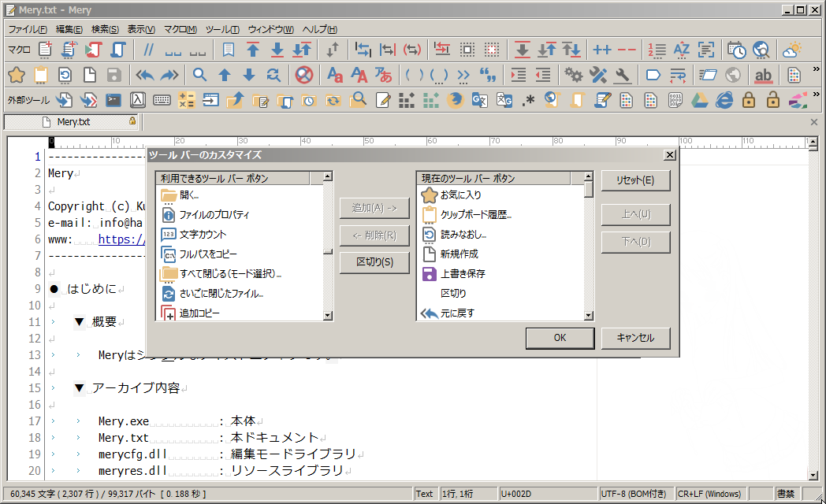Image resolution: width=826 pixels, height=504 pixels.
Task: Click the リセット(E) button
Action: click(635, 180)
